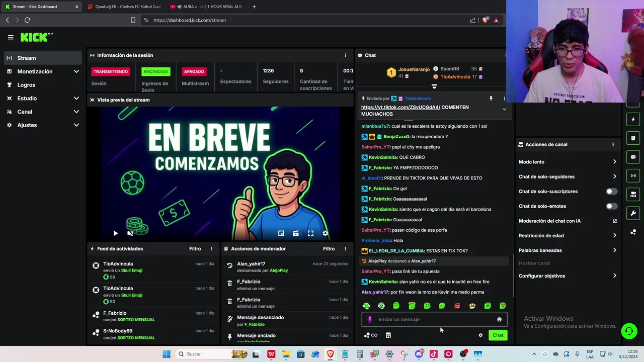Open the emoji picker in the chat input
The image size is (644, 362).
pos(499,319)
